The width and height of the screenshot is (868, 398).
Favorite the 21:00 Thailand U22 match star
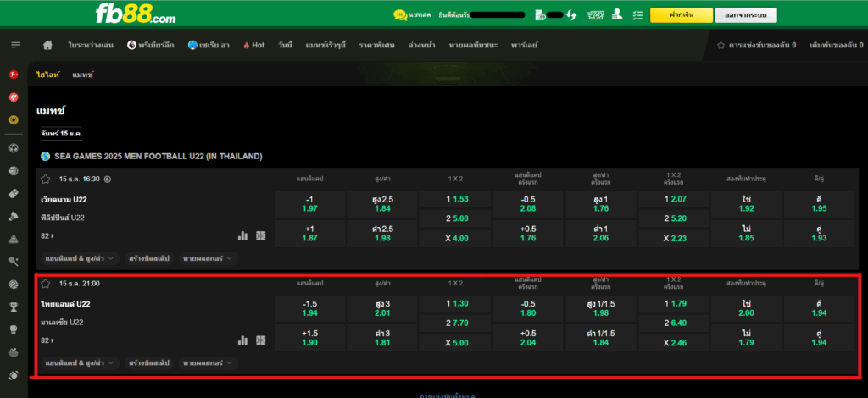tap(46, 284)
